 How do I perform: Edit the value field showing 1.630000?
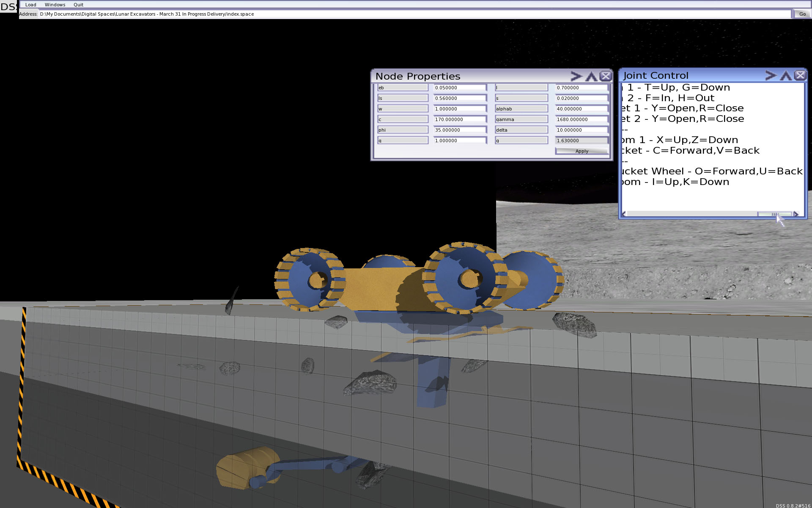tap(582, 141)
